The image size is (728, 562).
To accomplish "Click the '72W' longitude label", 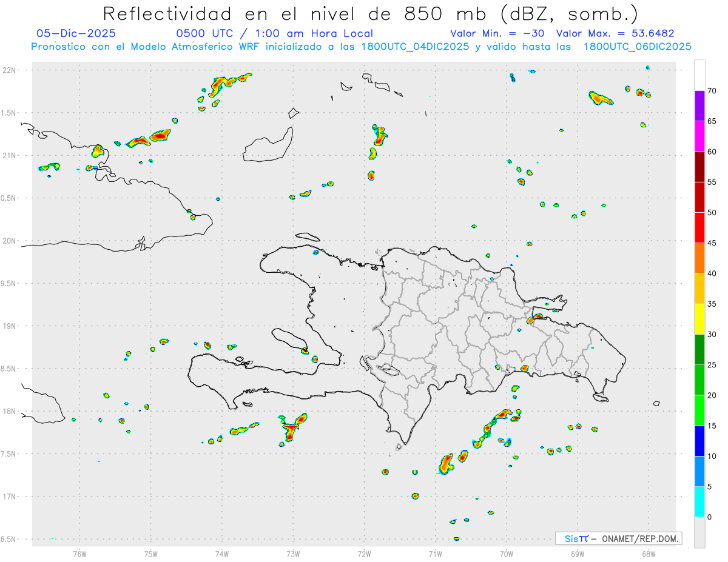I will [364, 554].
